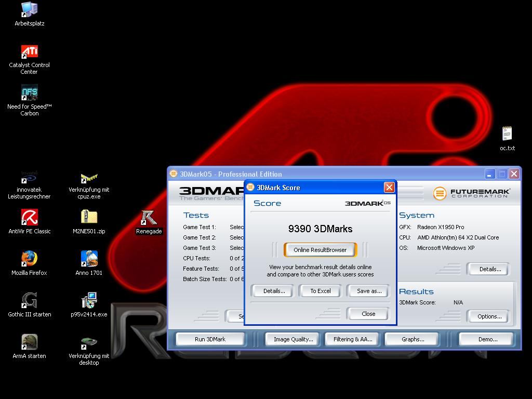The height and width of the screenshot is (399, 532).
Task: Close the 3DMark Score dialog with X
Action: [389, 187]
